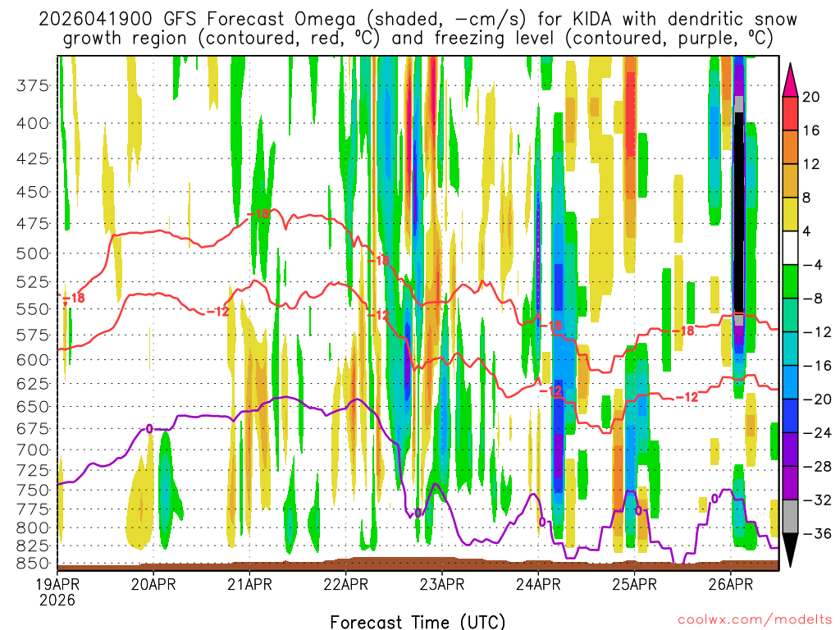Click the GFS Forecast Omega chart title

point(418,29)
